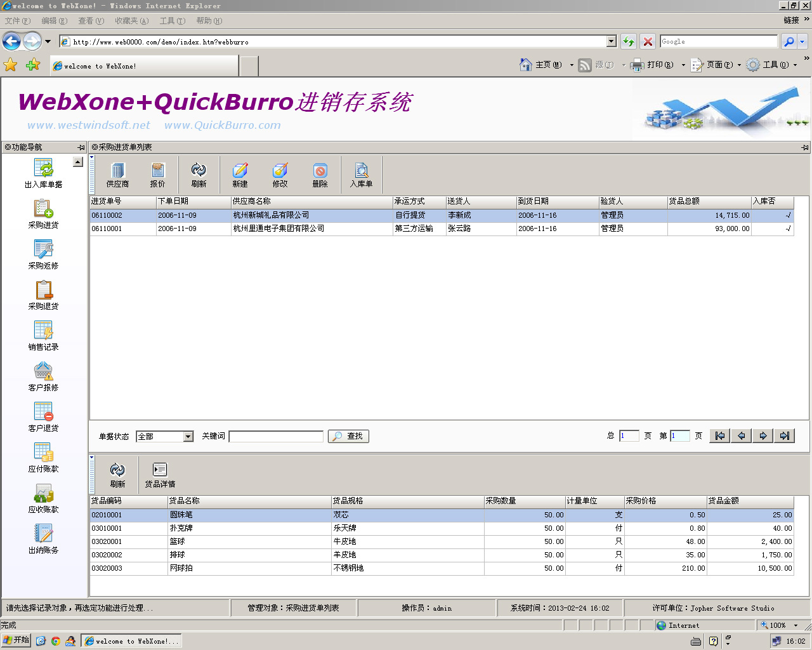Click the 货品详情 goods detail icon
This screenshot has height=650, width=812.
point(160,475)
